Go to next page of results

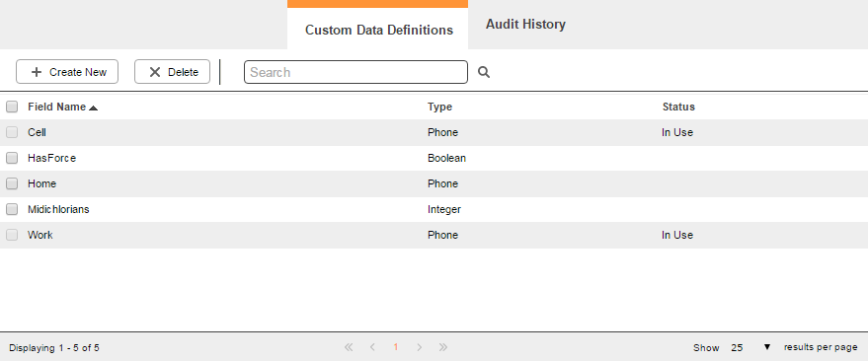pos(419,347)
